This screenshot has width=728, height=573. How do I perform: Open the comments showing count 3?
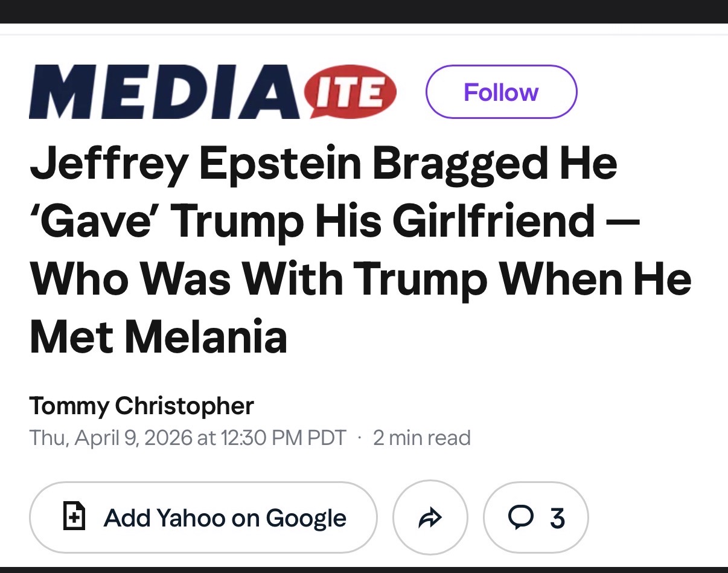(536, 517)
